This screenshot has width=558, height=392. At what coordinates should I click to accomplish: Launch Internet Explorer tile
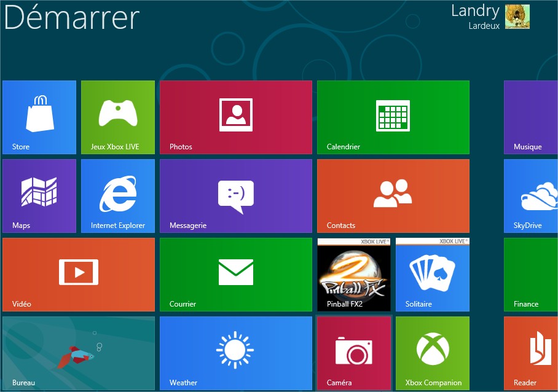tap(118, 196)
